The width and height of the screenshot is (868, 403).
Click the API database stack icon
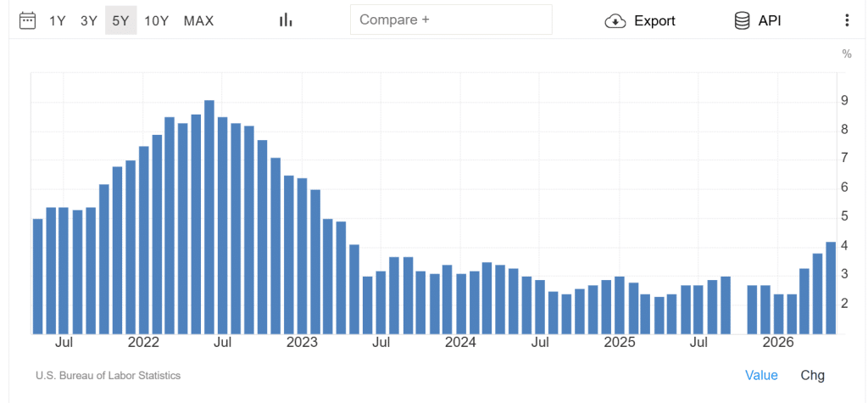pyautogui.click(x=742, y=21)
